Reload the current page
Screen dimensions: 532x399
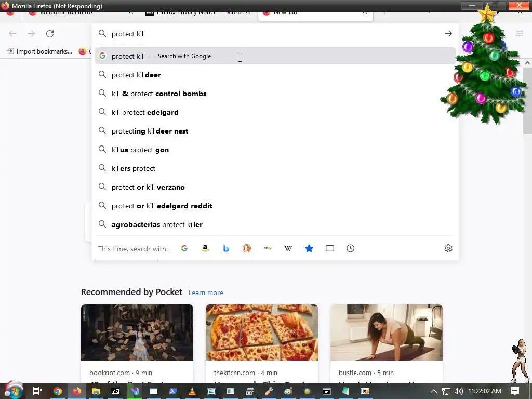tap(50, 34)
